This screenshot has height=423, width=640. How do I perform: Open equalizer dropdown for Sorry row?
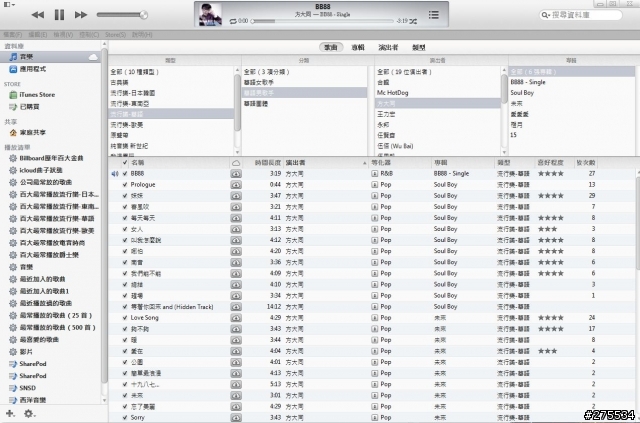[374, 417]
